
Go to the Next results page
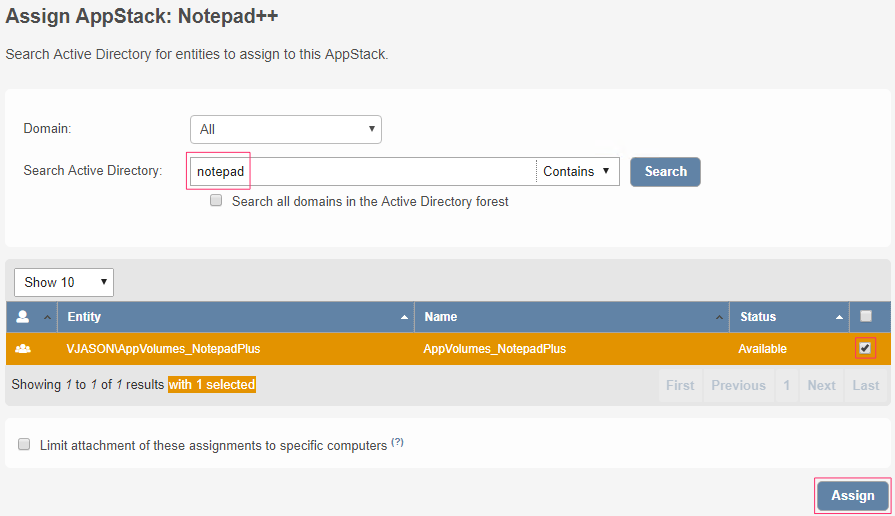point(821,386)
